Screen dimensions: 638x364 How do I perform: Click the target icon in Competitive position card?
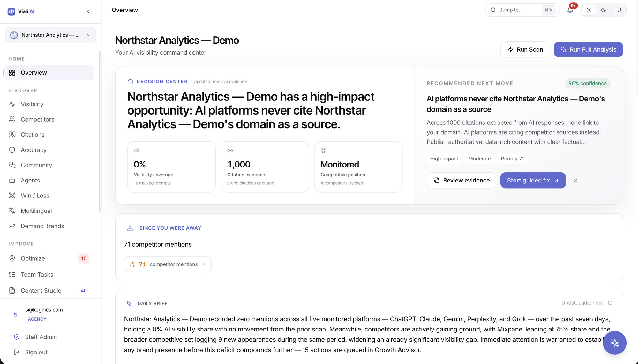(323, 150)
